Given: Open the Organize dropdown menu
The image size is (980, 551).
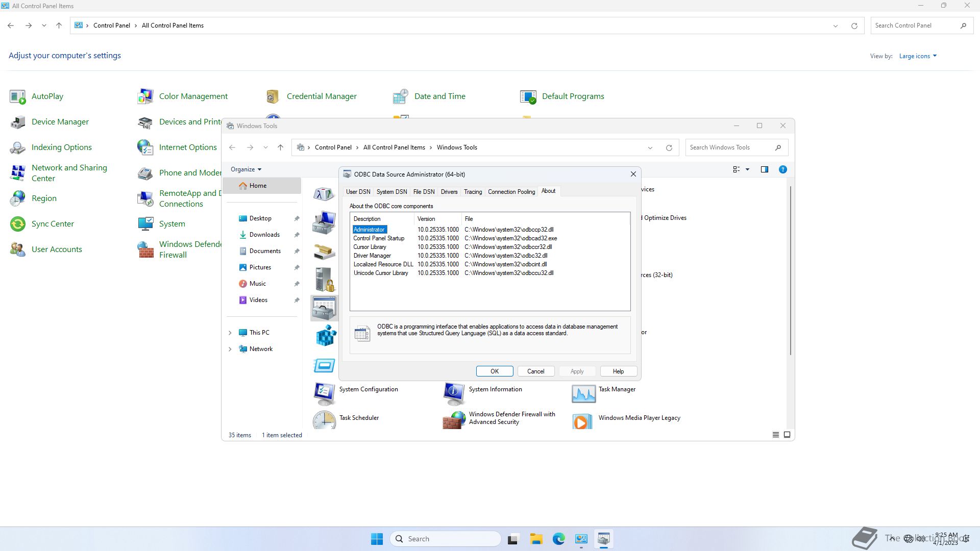Looking at the screenshot, I should 246,169.
